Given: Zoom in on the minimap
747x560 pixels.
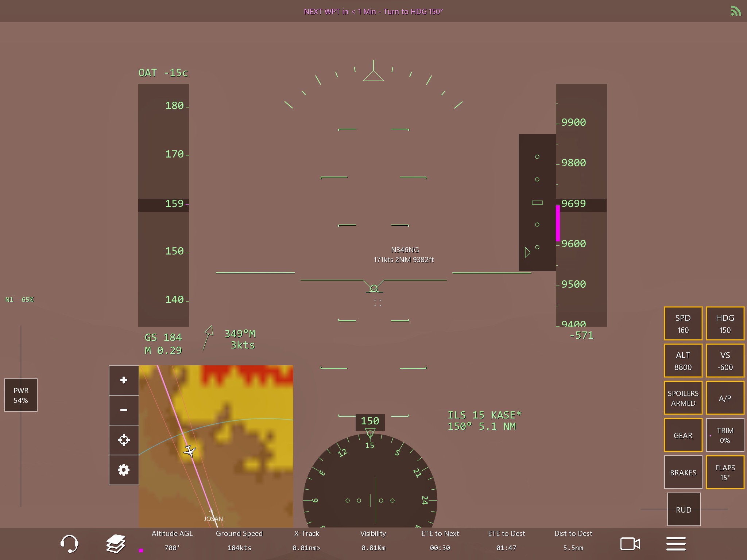Looking at the screenshot, I should coord(124,380).
